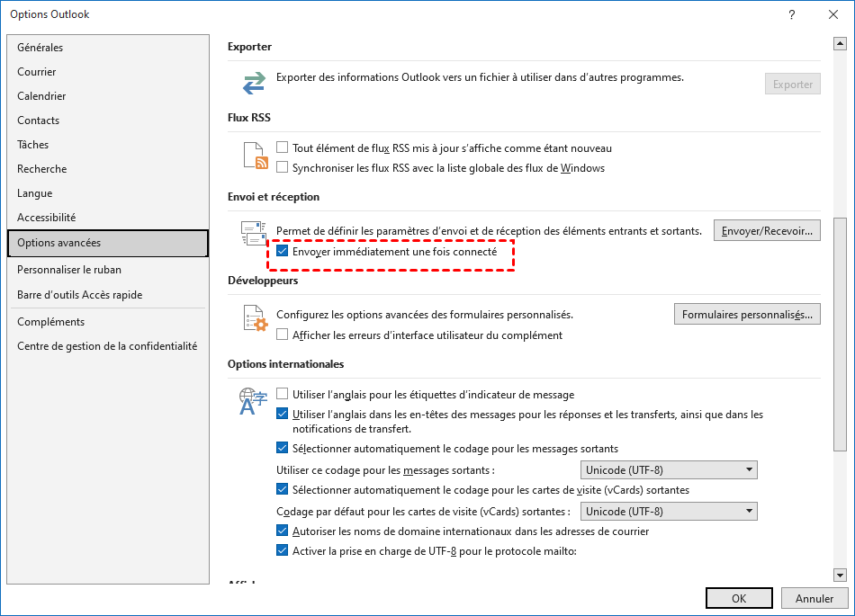Image resolution: width=855 pixels, height=616 pixels.
Task: Confirm with OK button
Action: (739, 598)
